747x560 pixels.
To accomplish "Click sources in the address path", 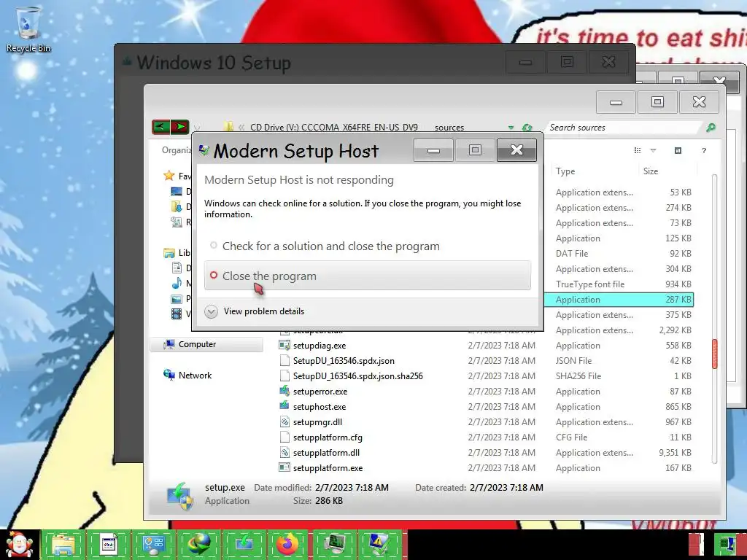I will click(x=449, y=128).
